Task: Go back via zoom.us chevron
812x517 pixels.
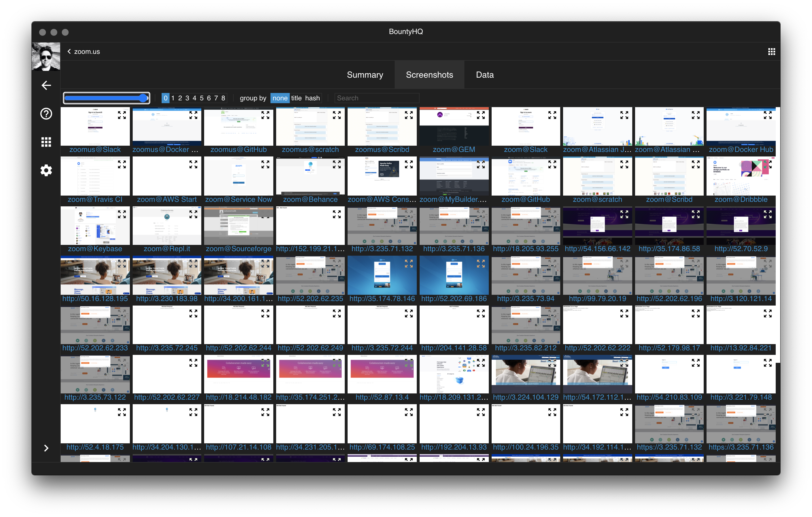Action: click(69, 52)
